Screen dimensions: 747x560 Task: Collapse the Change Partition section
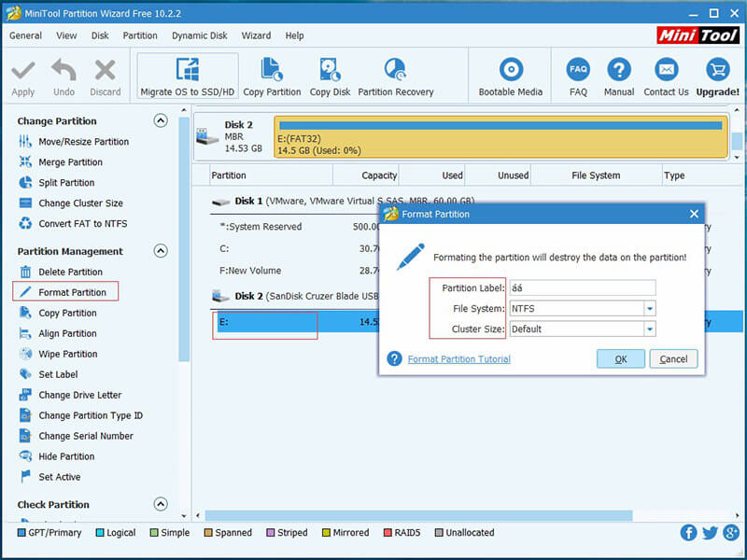pos(161,120)
